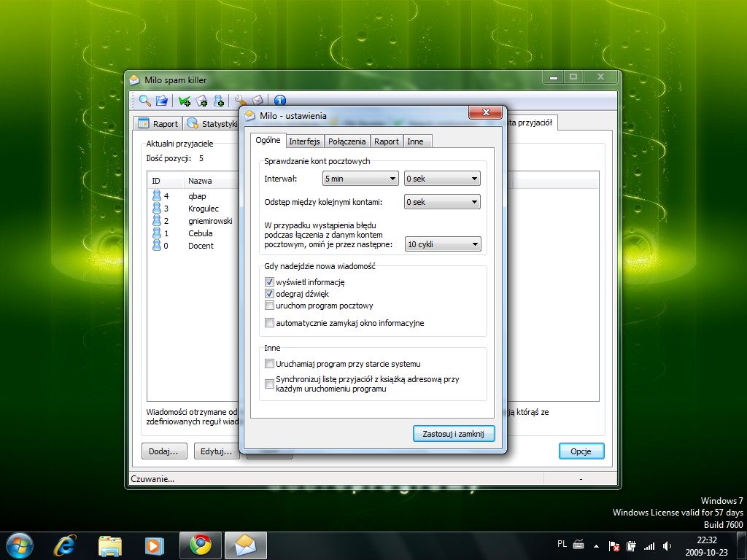Switch to the Interfejs tab
This screenshot has height=560, width=747.
pyautogui.click(x=304, y=141)
